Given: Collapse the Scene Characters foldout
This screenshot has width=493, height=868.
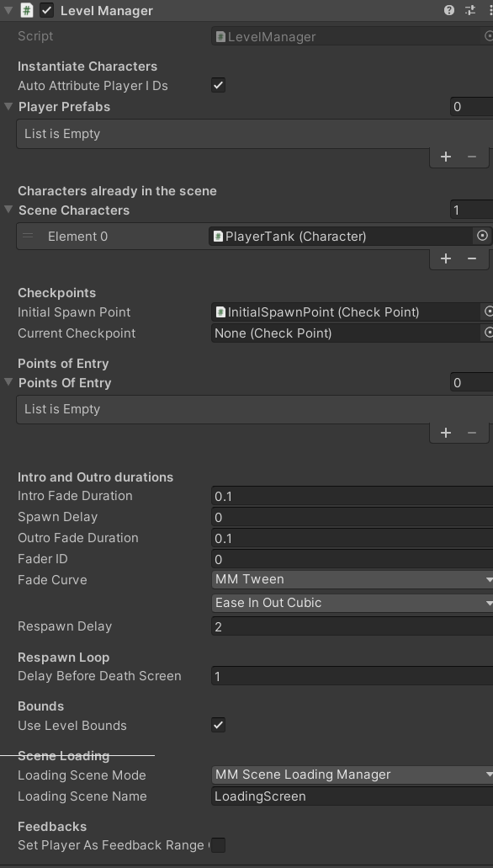Looking at the screenshot, I should 8,210.
